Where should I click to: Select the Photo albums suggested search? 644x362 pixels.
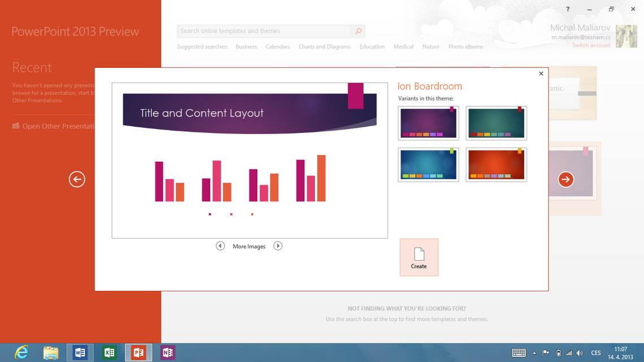(465, 47)
